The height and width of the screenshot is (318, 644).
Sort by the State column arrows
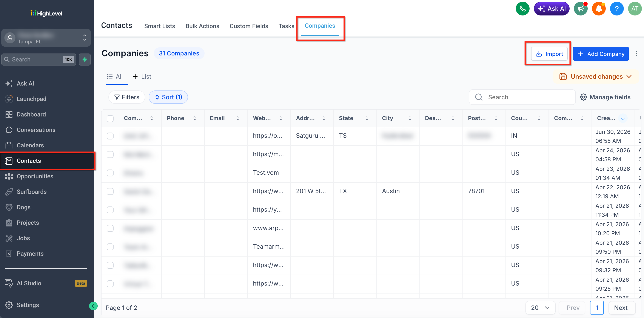tap(367, 118)
